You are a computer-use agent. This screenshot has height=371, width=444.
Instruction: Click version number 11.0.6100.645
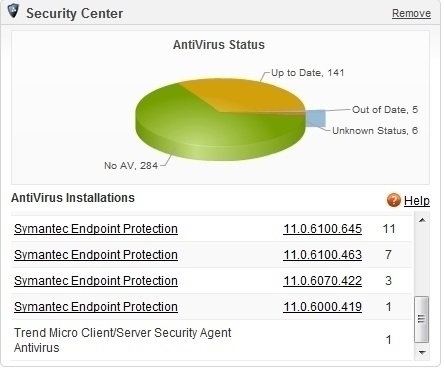[323, 229]
